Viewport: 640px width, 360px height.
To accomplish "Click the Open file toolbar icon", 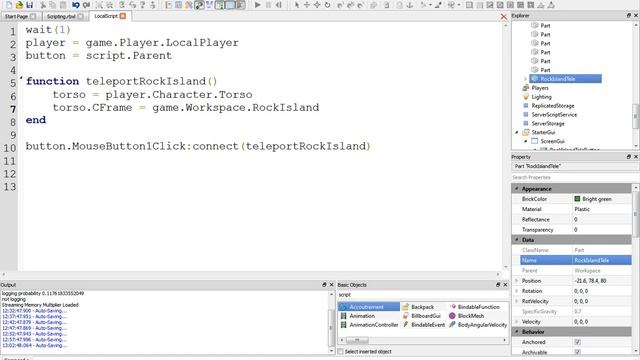I will (x=19, y=5).
